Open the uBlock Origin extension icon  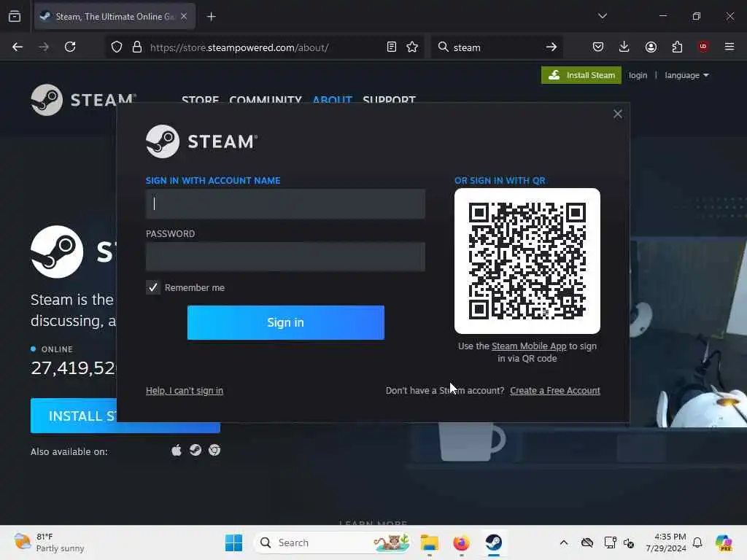(x=703, y=47)
